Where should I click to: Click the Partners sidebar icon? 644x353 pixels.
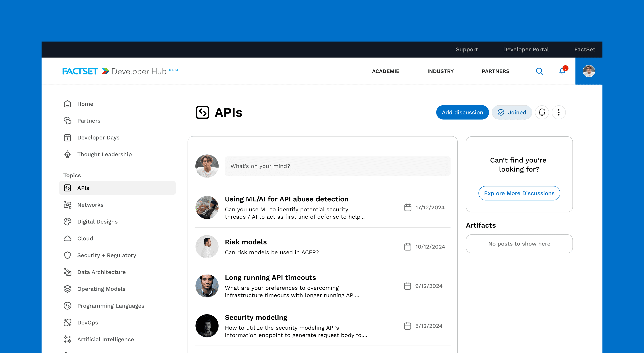click(x=68, y=121)
